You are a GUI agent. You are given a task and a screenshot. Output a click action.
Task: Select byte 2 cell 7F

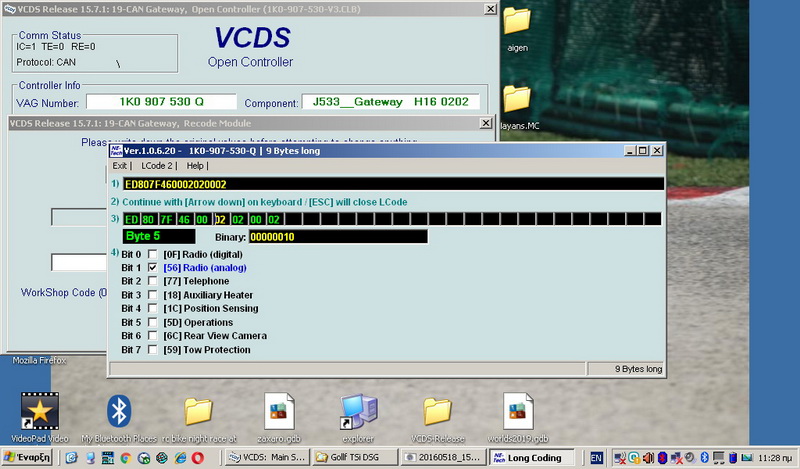[x=166, y=219]
